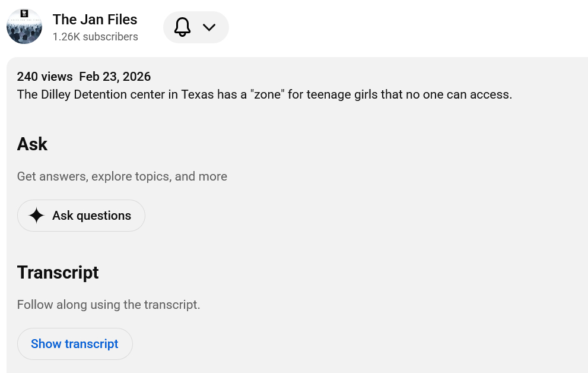Open The Jan Files channel name link

pyautogui.click(x=95, y=20)
